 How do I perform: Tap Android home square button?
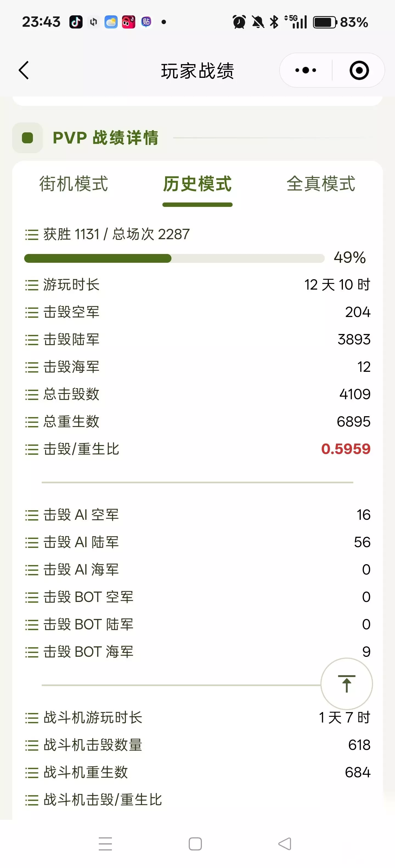tap(195, 844)
